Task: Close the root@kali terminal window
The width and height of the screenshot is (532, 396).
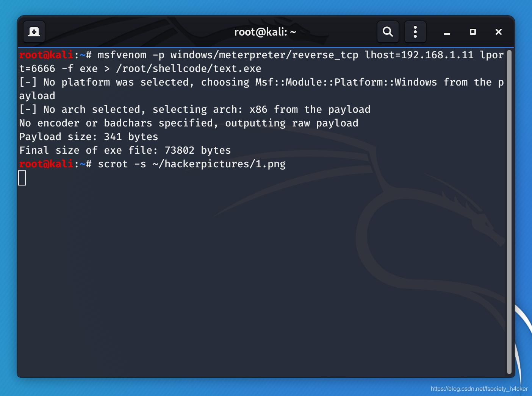Action: [499, 32]
